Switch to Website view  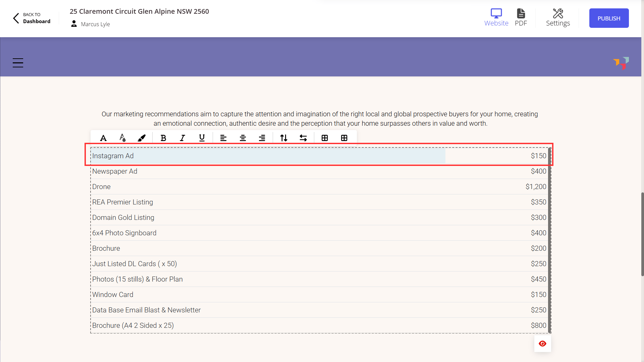[496, 18]
